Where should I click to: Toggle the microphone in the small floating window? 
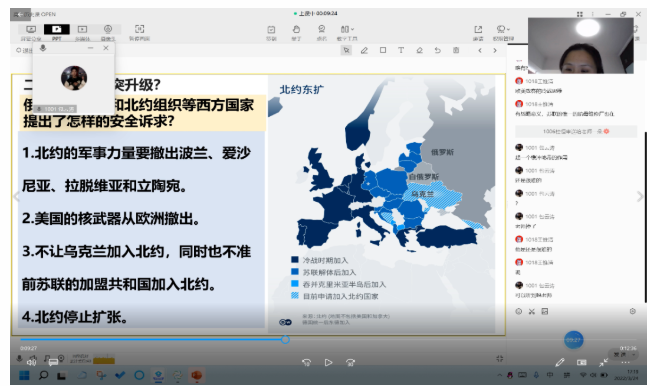[x=43, y=48]
